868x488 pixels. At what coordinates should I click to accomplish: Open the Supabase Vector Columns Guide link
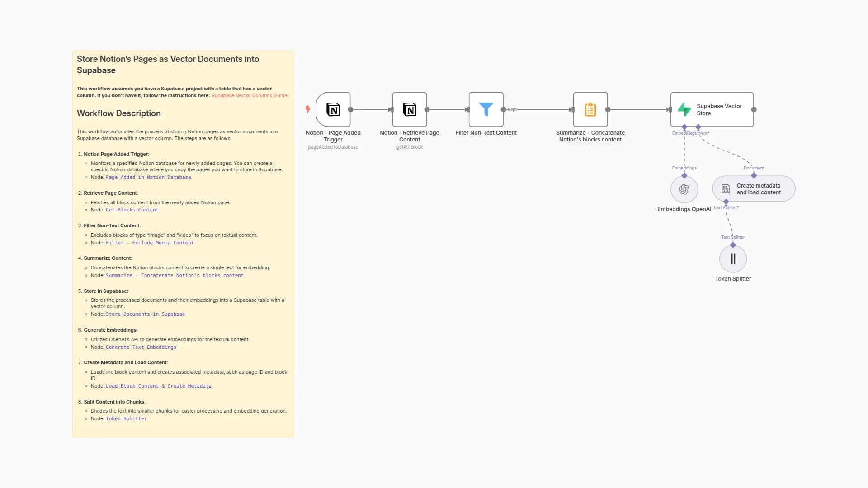pos(249,95)
